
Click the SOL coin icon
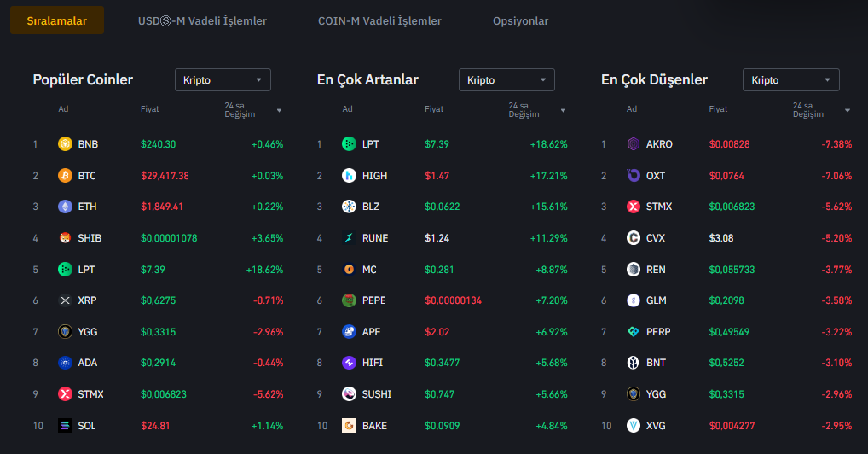(64, 425)
